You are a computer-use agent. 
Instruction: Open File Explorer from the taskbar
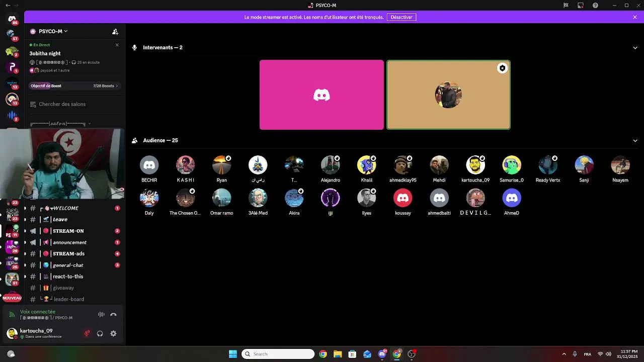[x=338, y=354]
